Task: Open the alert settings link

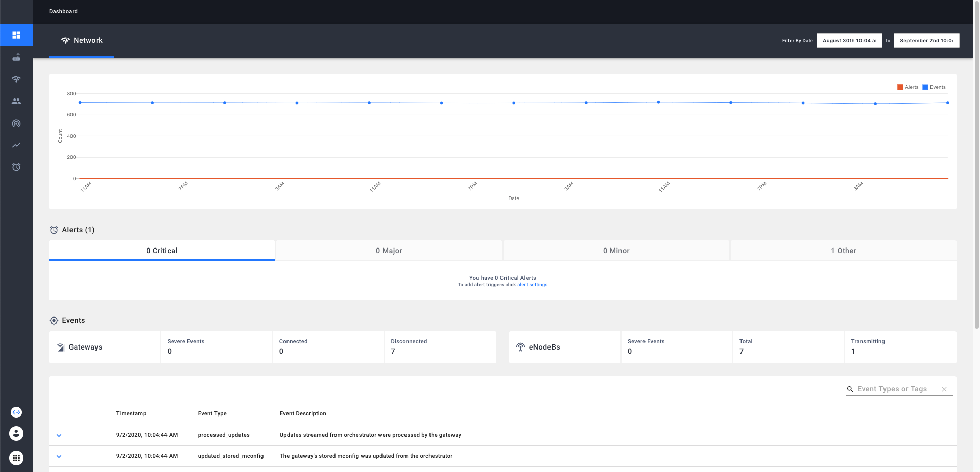Action: coord(532,284)
